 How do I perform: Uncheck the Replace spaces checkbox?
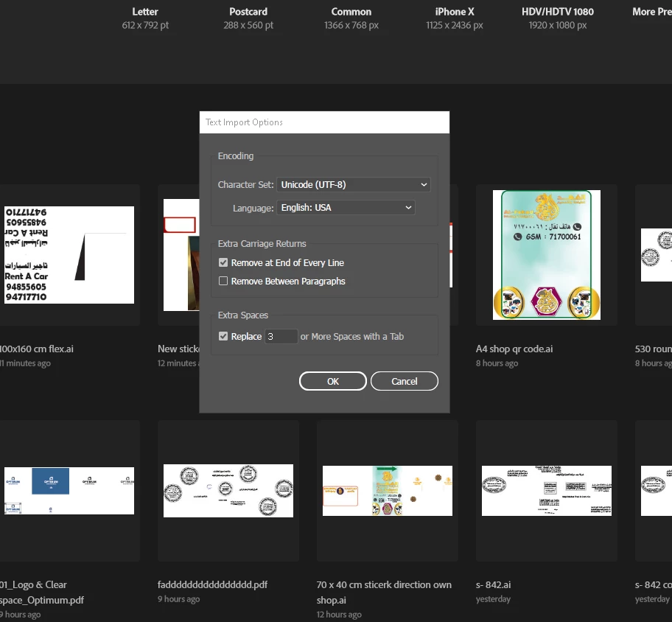coord(223,337)
